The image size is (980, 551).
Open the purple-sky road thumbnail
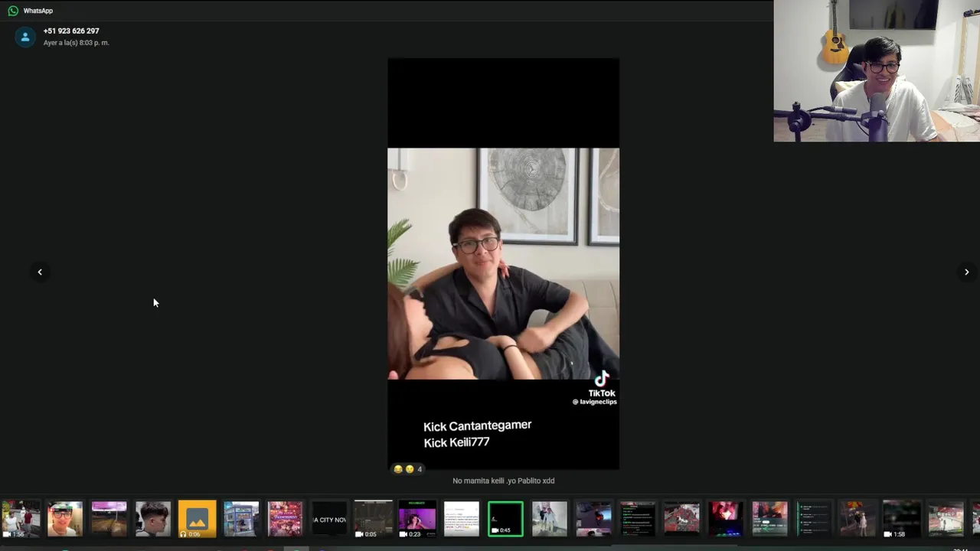109,519
